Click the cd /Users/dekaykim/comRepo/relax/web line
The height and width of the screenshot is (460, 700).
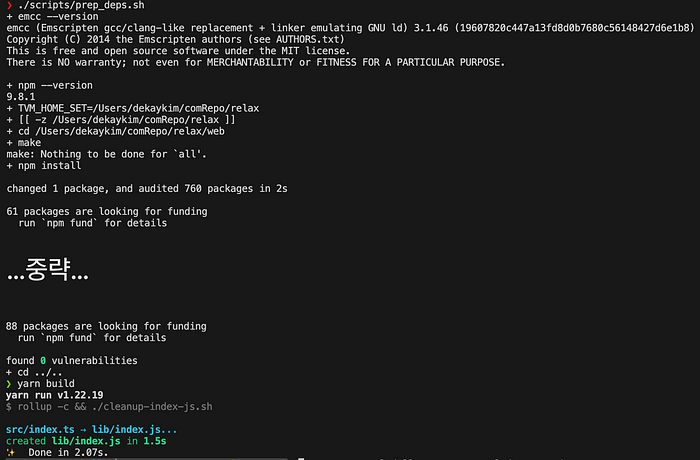point(116,131)
